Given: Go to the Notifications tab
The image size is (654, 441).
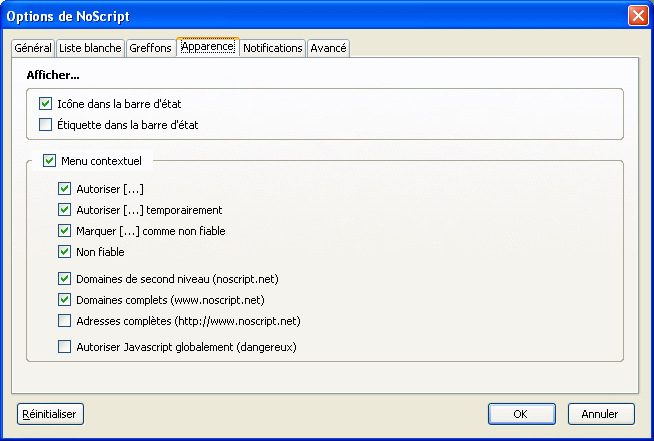Looking at the screenshot, I should [272, 48].
